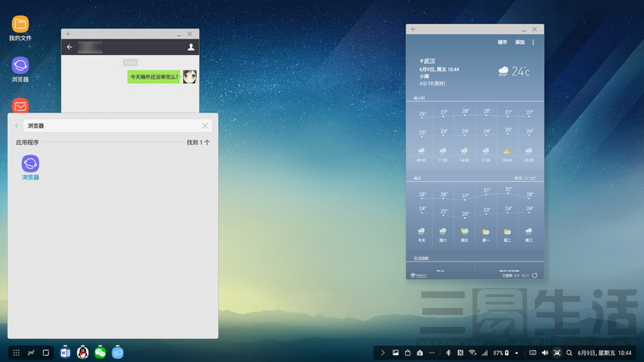644x362 pixels.
Task: Open the QQ penguin app in taskbar
Action: tap(82, 353)
